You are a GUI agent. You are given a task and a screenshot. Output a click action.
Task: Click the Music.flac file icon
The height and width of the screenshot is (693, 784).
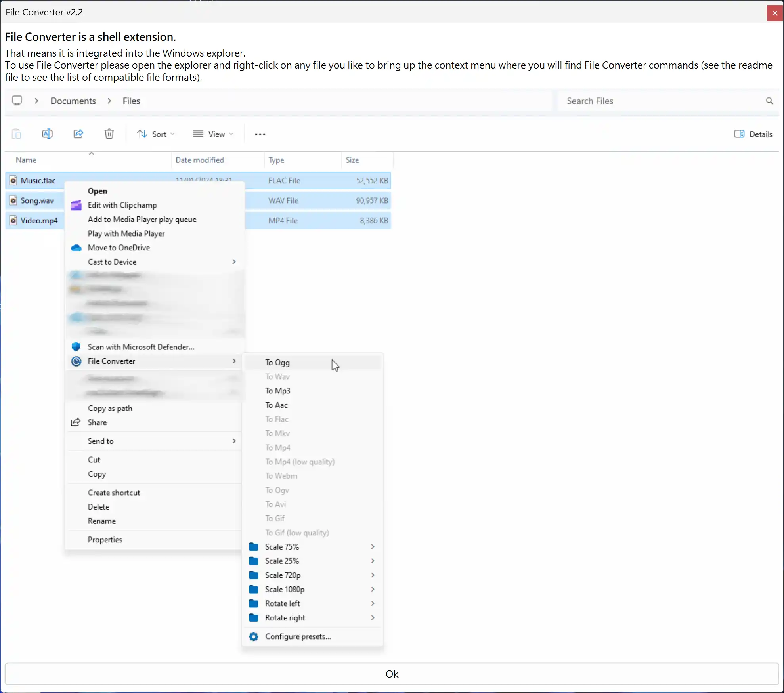(13, 181)
